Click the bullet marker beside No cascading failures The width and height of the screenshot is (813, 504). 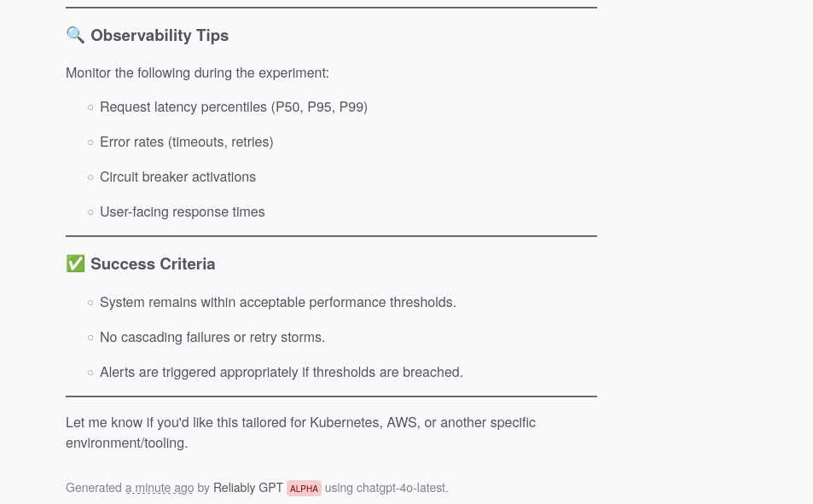pyautogui.click(x=90, y=338)
